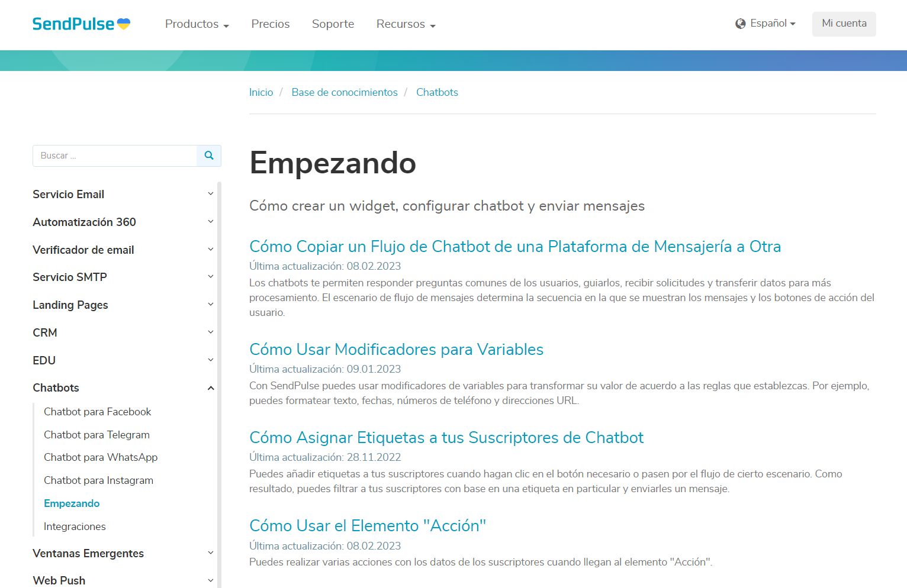Open Cómo Asignar Etiquetas a tus Suscriptores

446,438
